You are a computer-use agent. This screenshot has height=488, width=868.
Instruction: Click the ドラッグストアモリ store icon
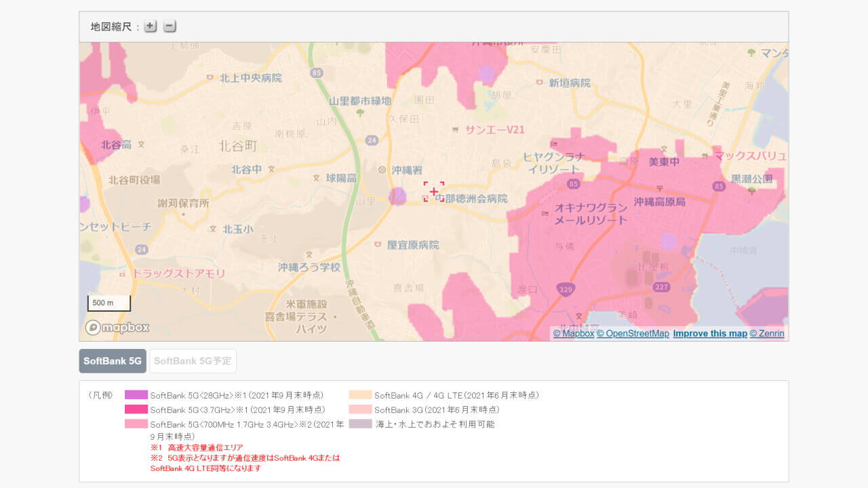point(124,274)
